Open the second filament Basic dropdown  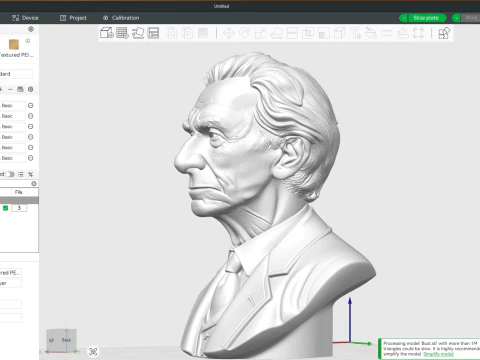click(x=13, y=116)
